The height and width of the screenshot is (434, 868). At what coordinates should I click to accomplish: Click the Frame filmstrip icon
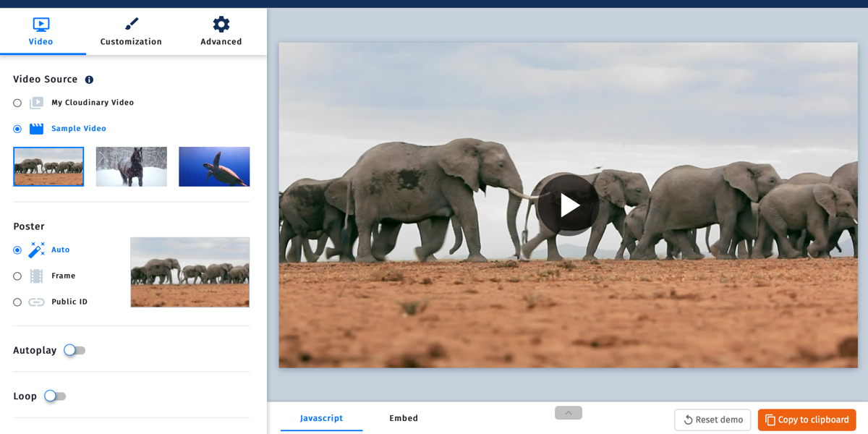click(x=36, y=276)
